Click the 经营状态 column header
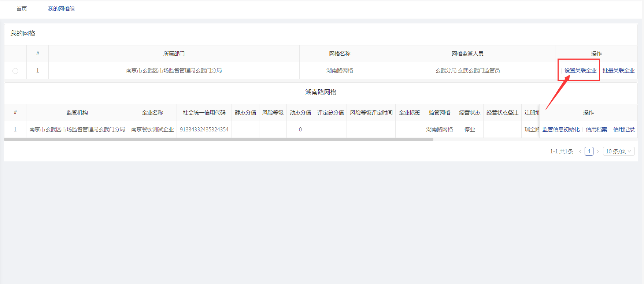This screenshot has height=284, width=644. click(469, 113)
